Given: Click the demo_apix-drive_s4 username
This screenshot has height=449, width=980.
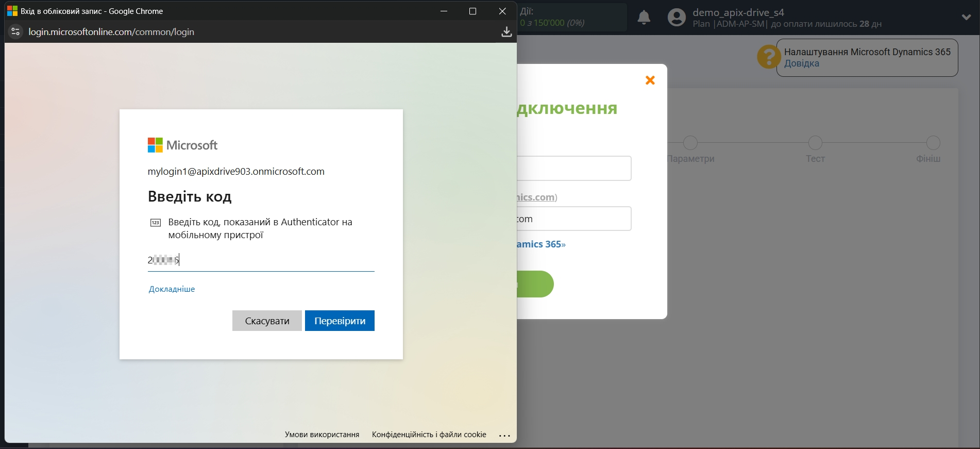Looking at the screenshot, I should tap(738, 12).
